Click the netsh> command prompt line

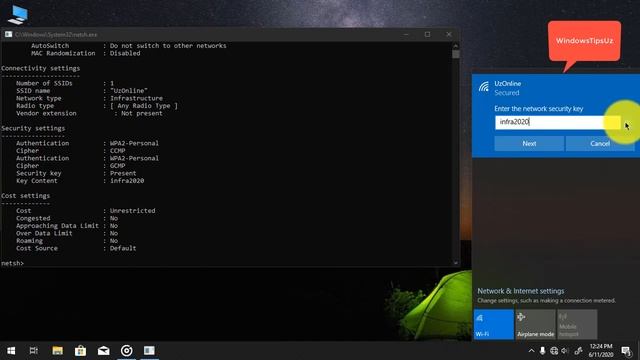[x=12, y=263]
